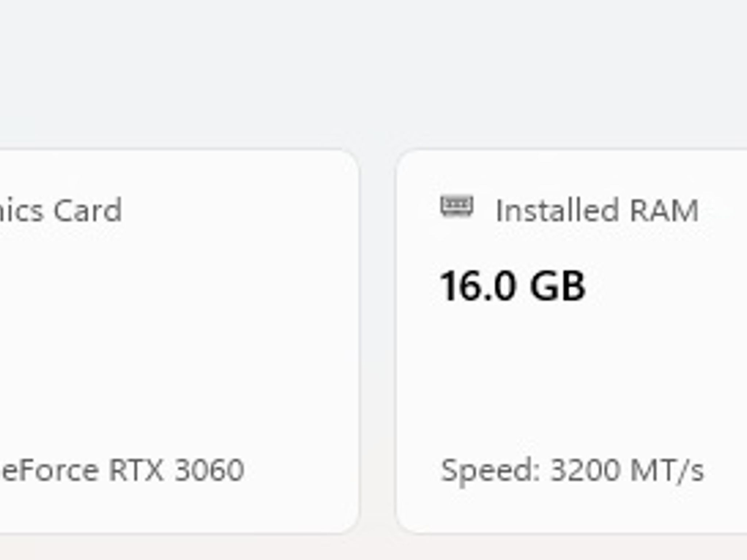Click the Speed: 3200 MT/s text
747x560 pixels.
tap(572, 470)
